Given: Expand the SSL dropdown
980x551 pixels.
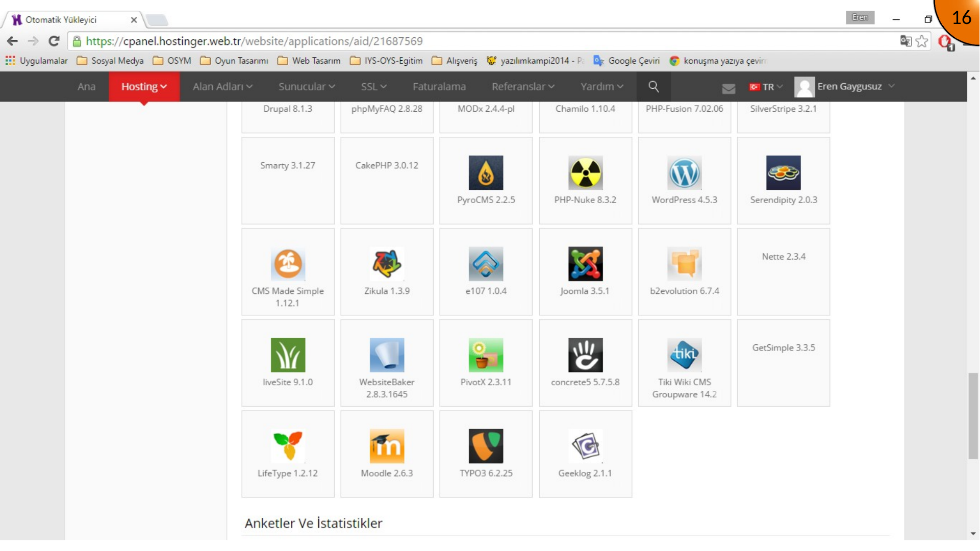Looking at the screenshot, I should point(373,86).
